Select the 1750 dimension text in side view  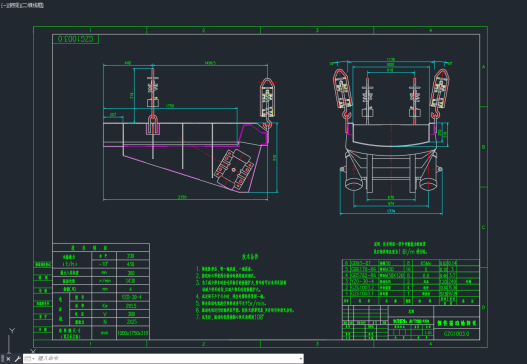point(170,106)
